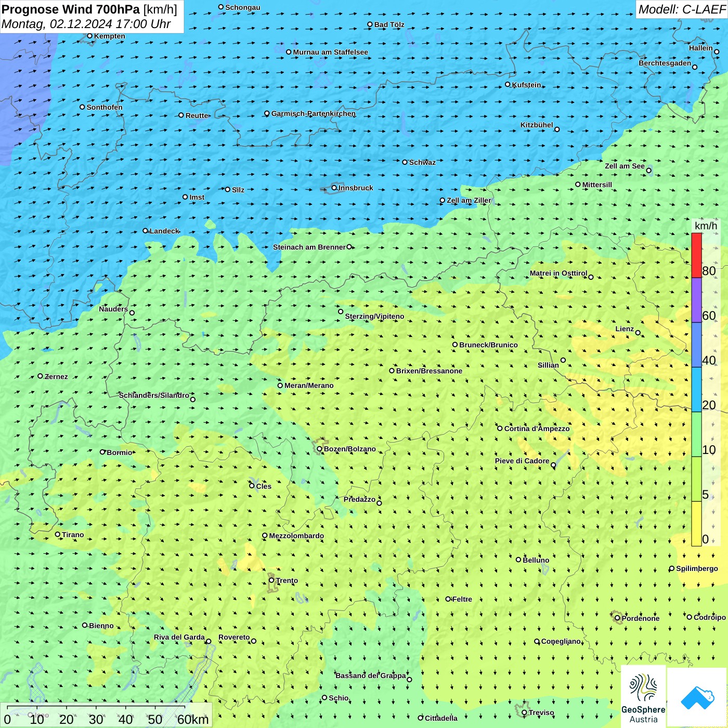Click the purple 60 km/h legend color
The width and height of the screenshot is (728, 728).
(696, 300)
